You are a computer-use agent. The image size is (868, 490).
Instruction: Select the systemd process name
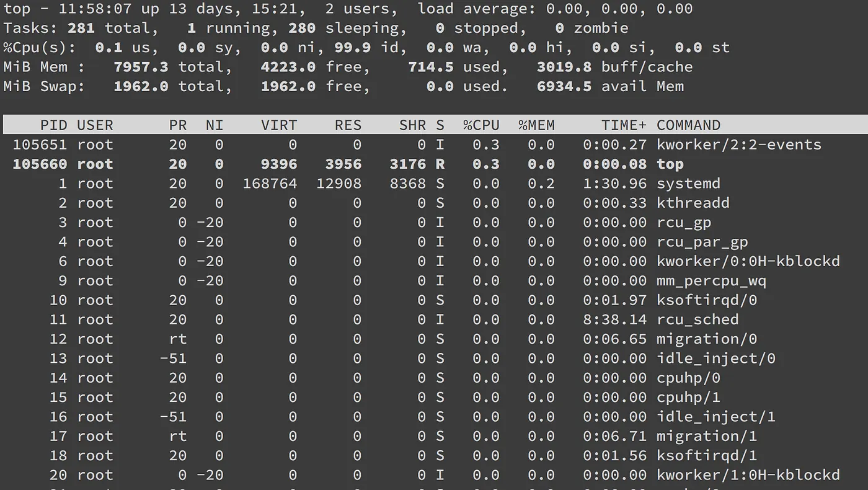tap(688, 184)
